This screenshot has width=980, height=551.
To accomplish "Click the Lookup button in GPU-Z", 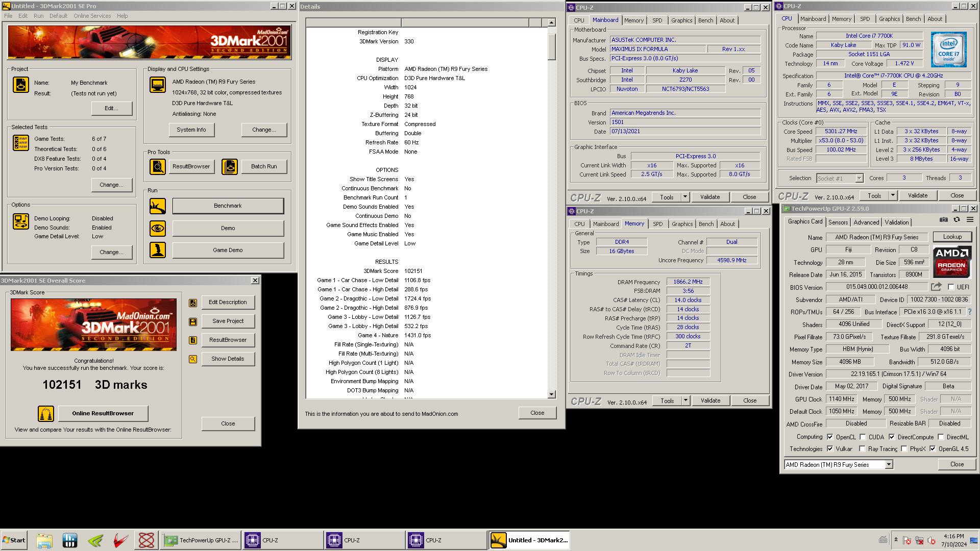I will tap(952, 237).
